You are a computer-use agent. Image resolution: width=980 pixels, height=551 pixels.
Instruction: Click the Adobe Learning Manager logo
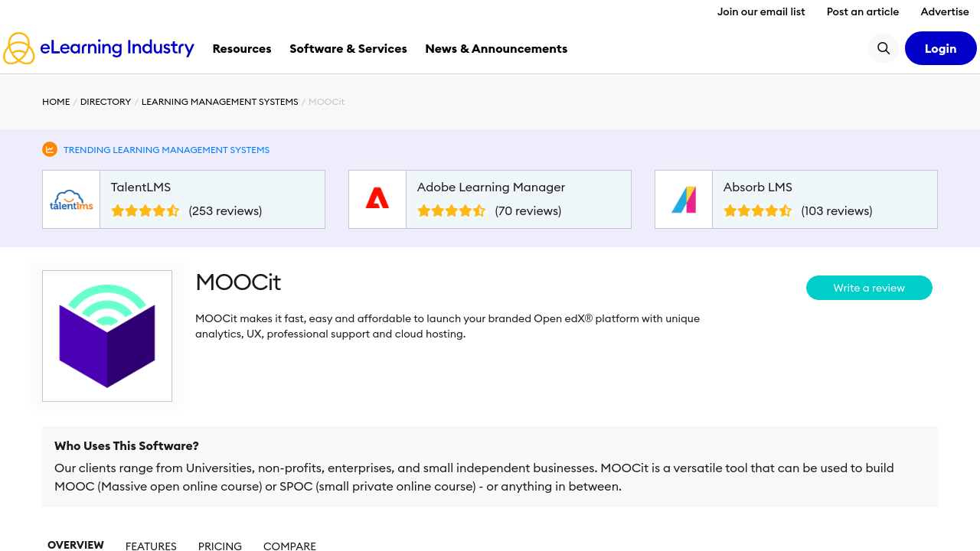tap(377, 200)
